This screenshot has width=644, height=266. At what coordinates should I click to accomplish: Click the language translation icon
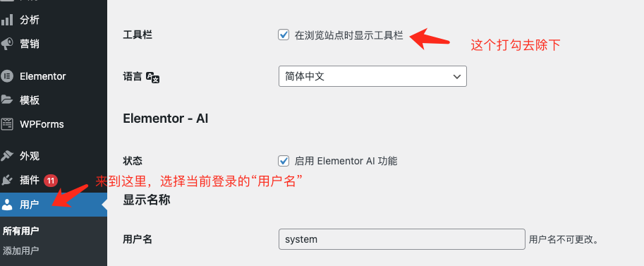click(x=153, y=77)
